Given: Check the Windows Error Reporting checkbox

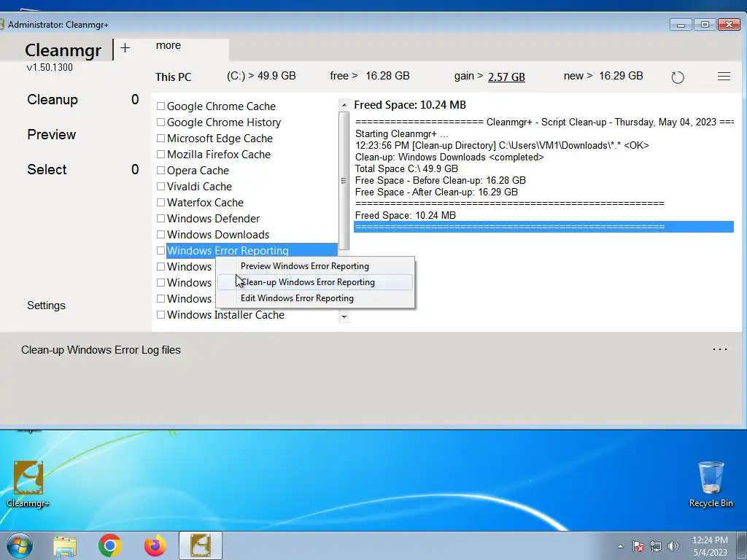Looking at the screenshot, I should click(x=161, y=251).
